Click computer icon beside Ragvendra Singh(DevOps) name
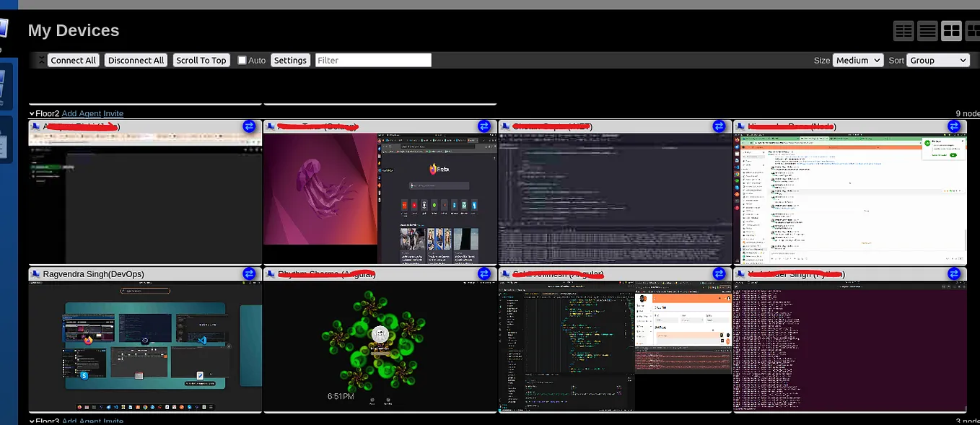 35,274
